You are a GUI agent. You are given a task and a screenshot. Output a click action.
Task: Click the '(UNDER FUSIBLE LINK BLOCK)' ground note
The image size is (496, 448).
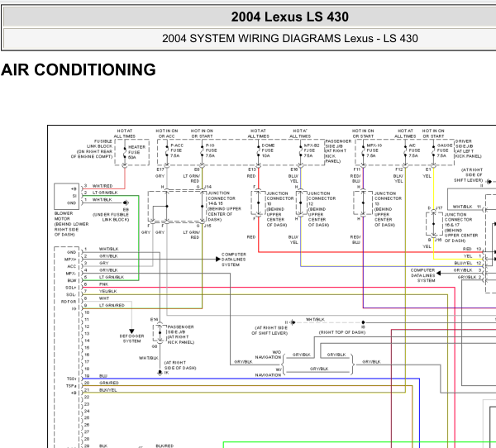111,217
